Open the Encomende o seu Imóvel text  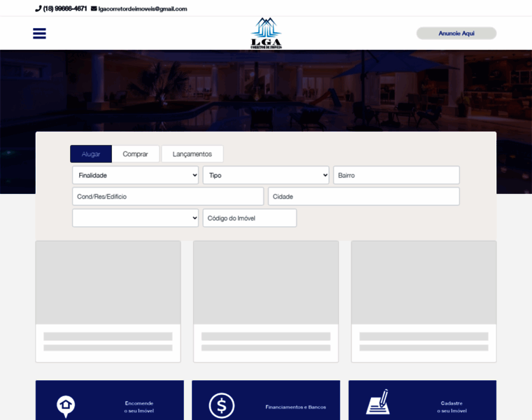139,407
